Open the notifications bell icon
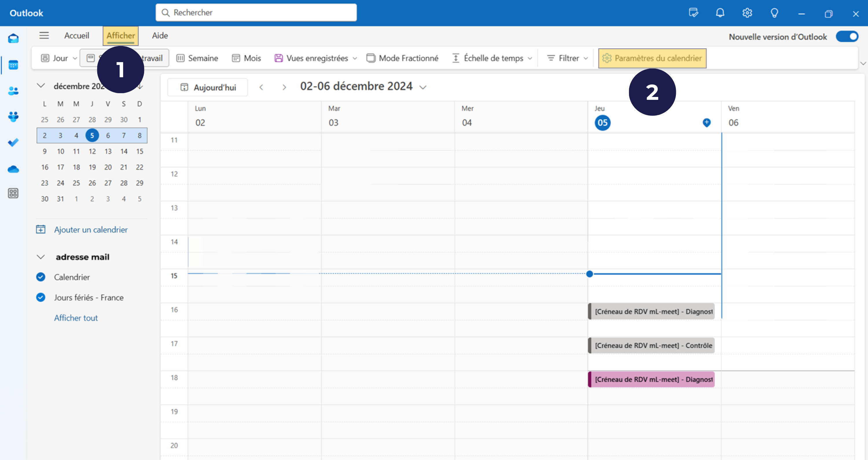 pyautogui.click(x=720, y=13)
